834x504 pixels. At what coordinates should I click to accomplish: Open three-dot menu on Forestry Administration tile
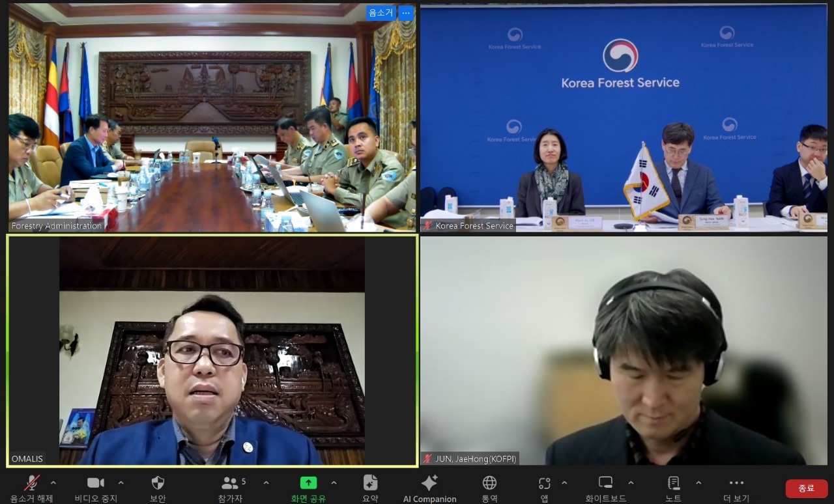click(406, 12)
